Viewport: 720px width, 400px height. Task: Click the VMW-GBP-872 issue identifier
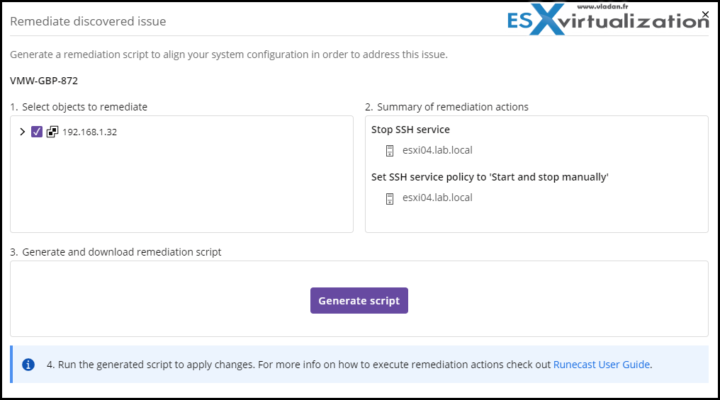coord(44,80)
